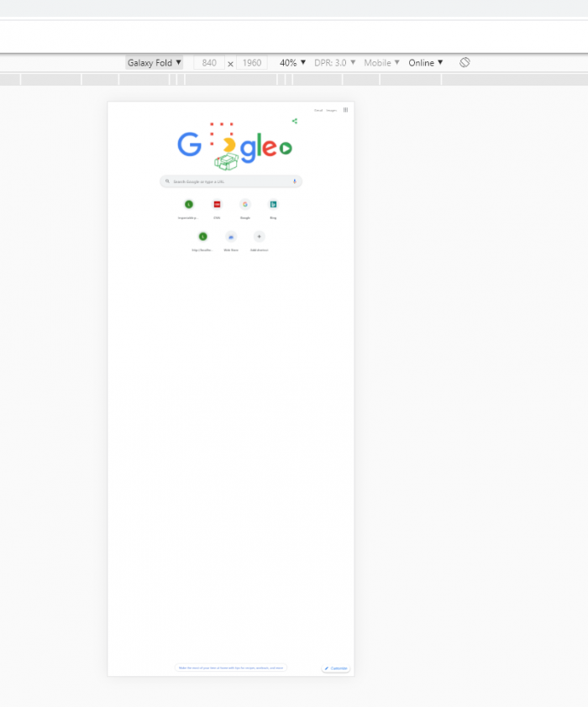Screen dimensions: 588x707
Task: Click the rotate device orientation icon
Action: tap(465, 63)
